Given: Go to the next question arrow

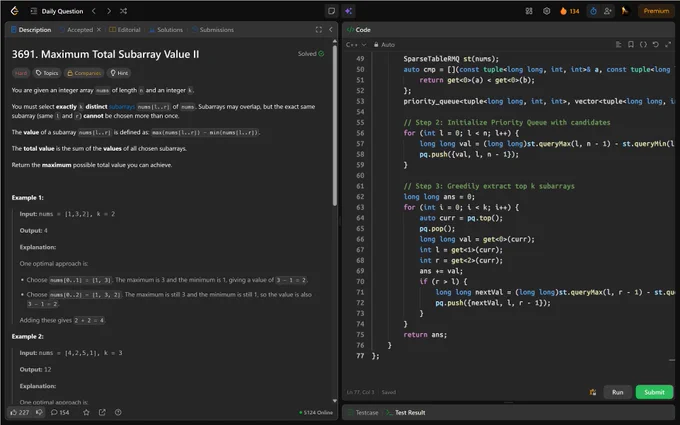Looking at the screenshot, I should 109,11.
